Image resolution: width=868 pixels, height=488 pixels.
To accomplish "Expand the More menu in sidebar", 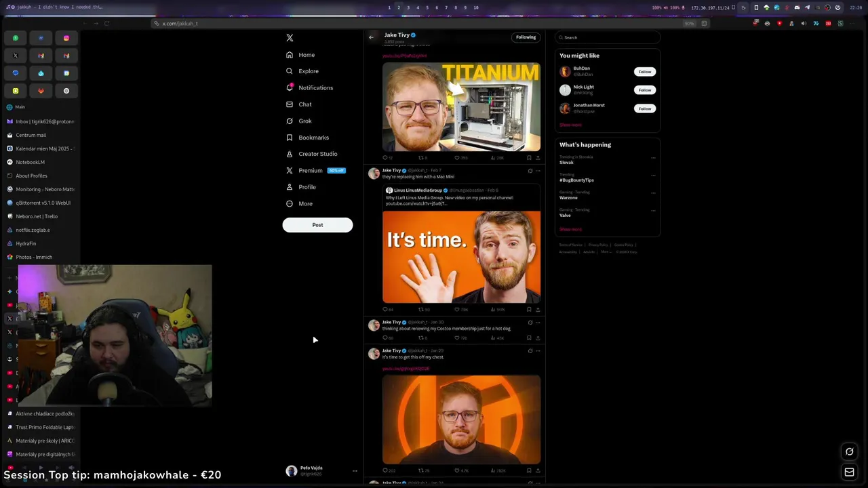I will (299, 203).
